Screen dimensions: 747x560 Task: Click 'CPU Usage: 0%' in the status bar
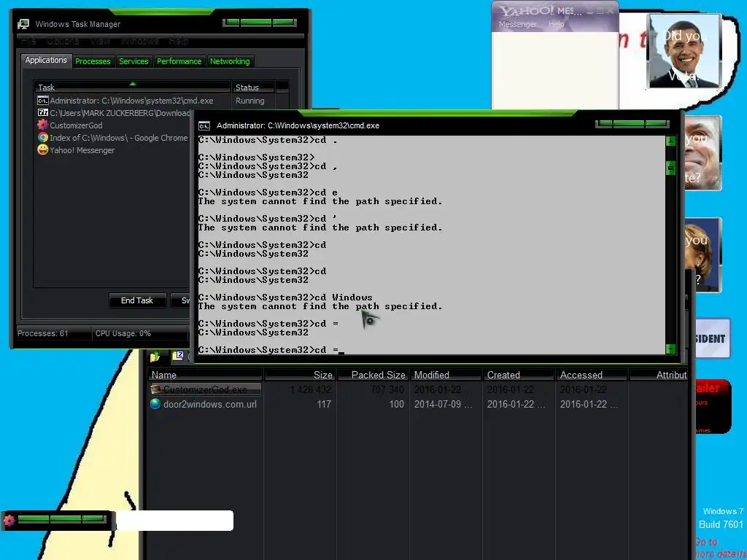(x=123, y=333)
